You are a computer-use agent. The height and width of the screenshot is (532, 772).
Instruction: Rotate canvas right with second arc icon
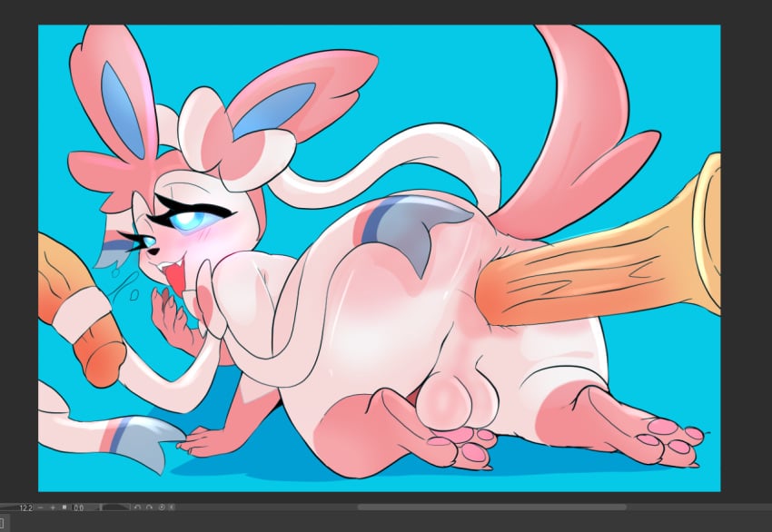click(149, 507)
